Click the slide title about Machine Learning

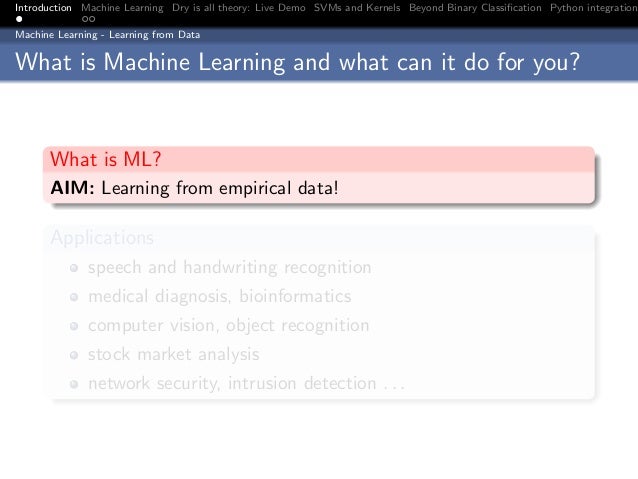296,63
